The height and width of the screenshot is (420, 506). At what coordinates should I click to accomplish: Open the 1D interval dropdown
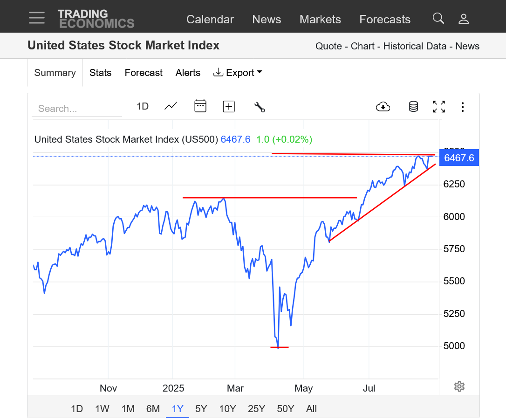pos(143,106)
